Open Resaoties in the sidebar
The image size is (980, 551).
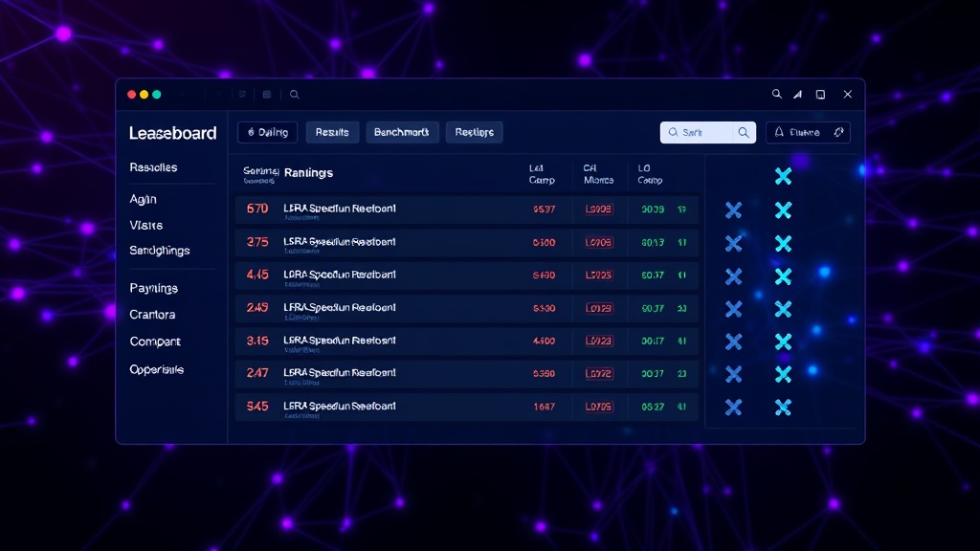(153, 167)
